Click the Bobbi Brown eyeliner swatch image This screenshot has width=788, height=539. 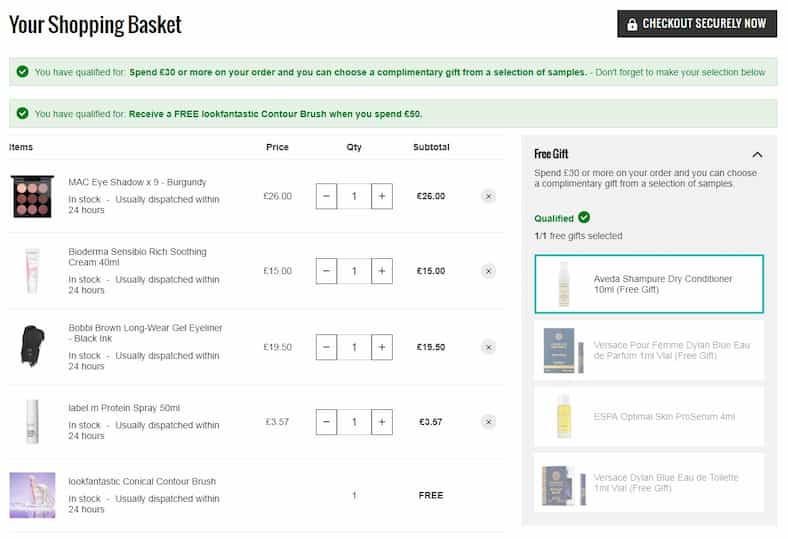point(31,346)
